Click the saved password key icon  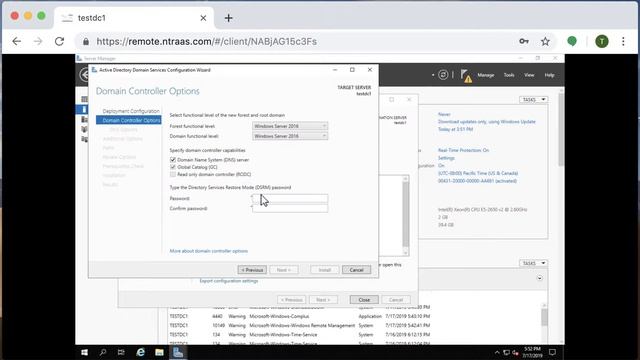524,41
